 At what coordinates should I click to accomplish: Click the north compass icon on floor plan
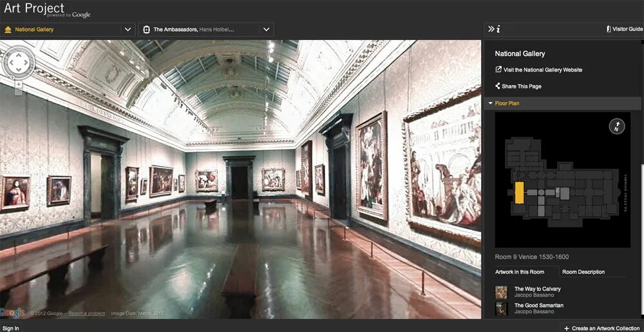617,126
